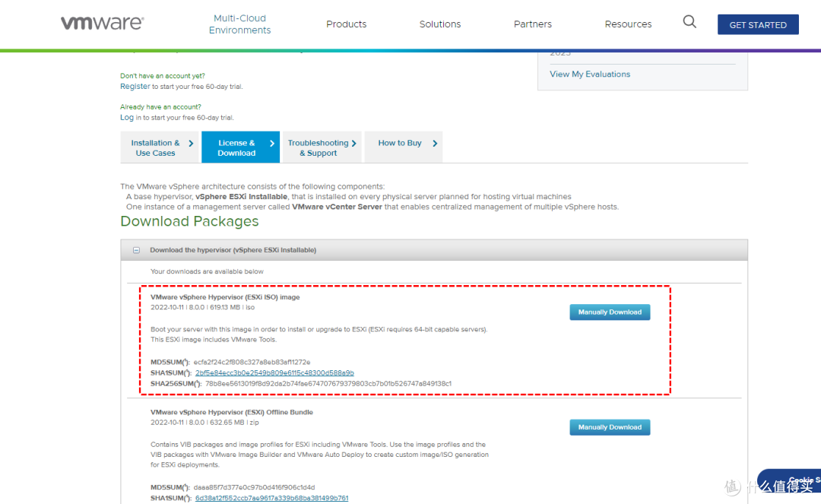Click '2022-10-11 | 8.0.0 | 619.13 MB | iso' line
Screen dimensions: 821x504
point(203,307)
